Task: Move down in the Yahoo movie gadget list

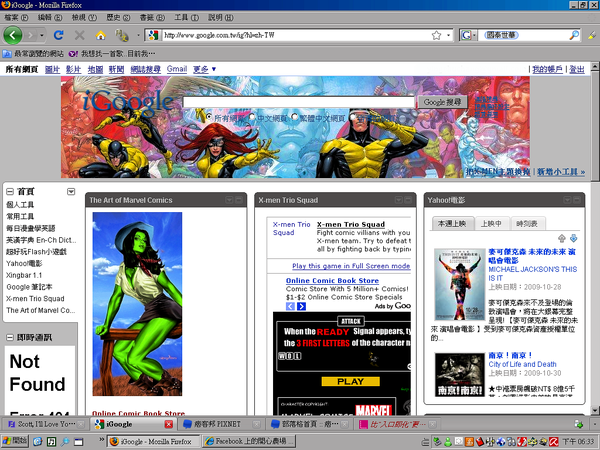Action: (x=574, y=238)
